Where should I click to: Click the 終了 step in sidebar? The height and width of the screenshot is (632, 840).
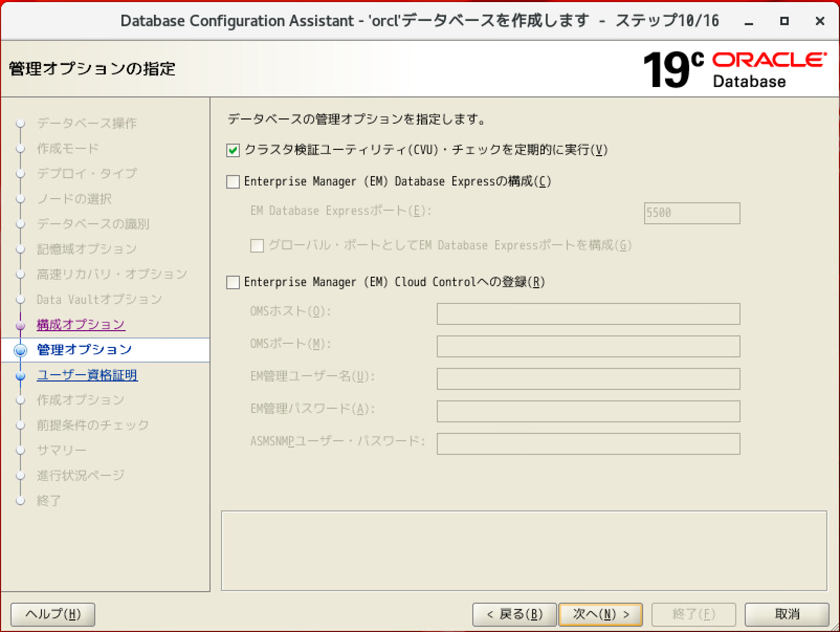[x=49, y=500]
